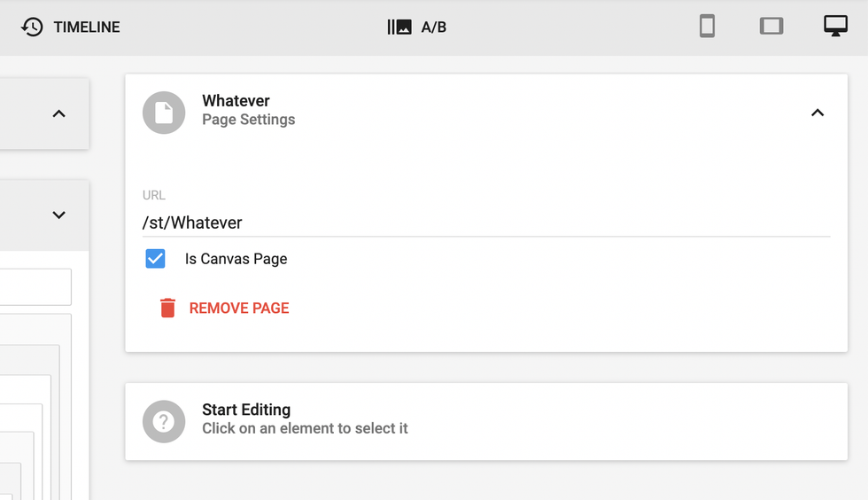Click the Whatever page title heading

236,101
